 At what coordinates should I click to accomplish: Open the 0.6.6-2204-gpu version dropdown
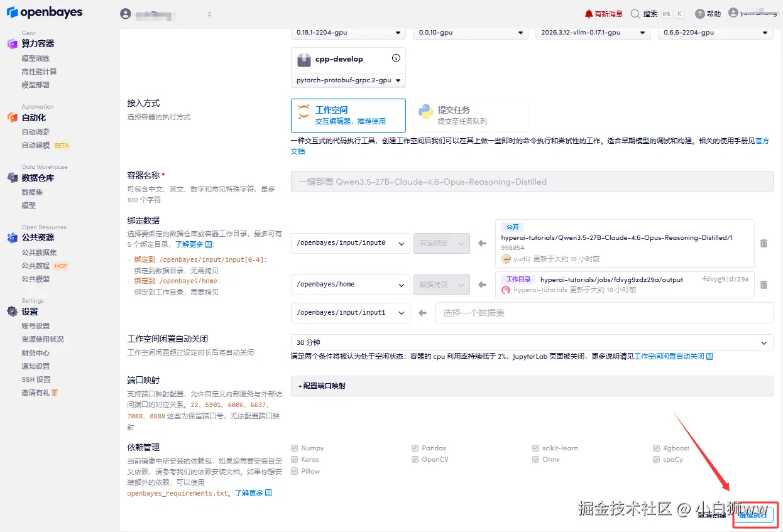click(x=715, y=33)
